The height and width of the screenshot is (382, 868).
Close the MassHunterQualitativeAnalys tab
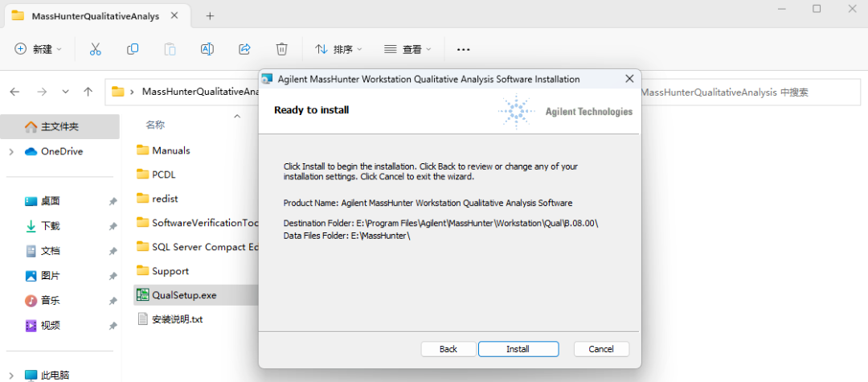[174, 16]
